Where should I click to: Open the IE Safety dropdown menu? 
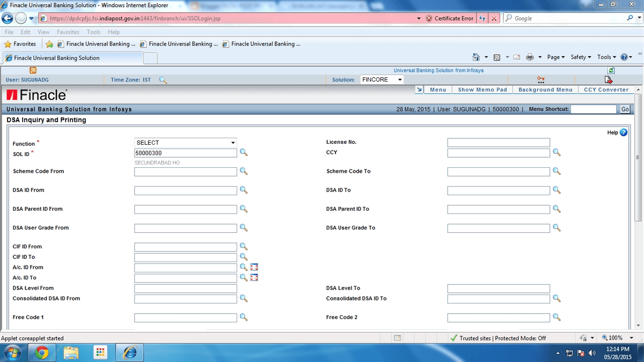[x=581, y=57]
